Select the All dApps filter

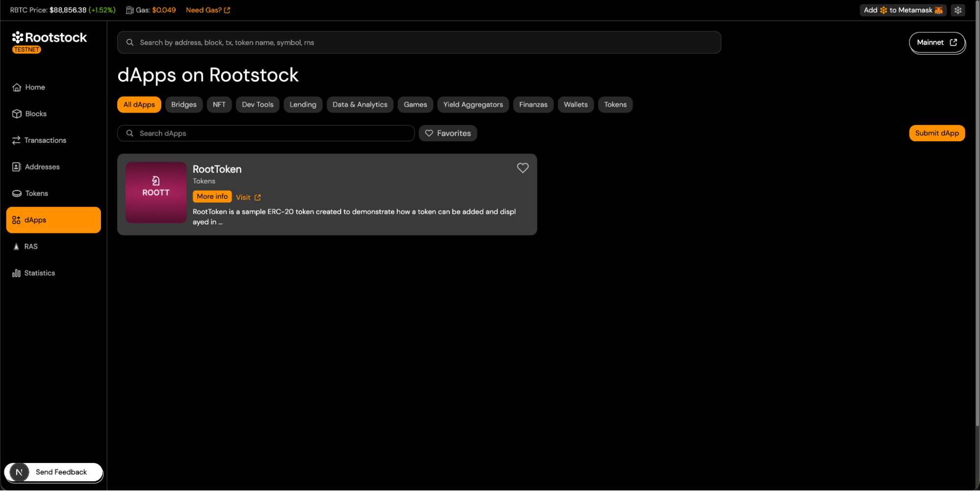pos(139,104)
